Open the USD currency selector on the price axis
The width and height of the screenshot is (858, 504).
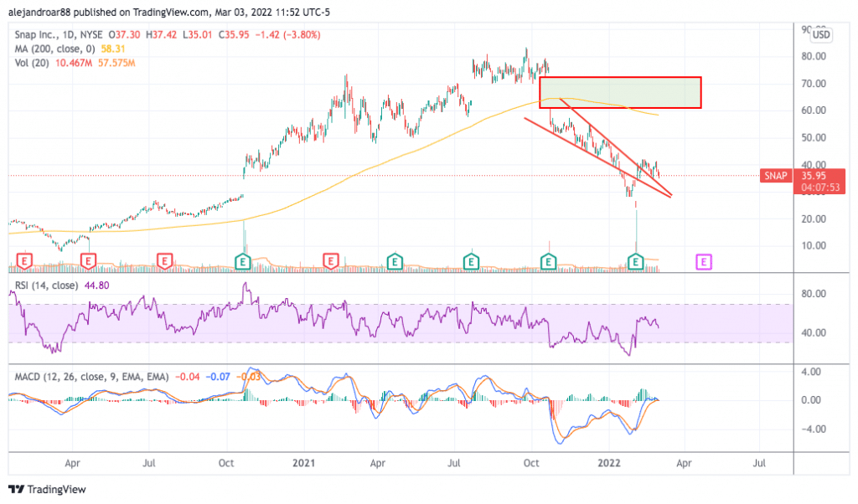821,35
